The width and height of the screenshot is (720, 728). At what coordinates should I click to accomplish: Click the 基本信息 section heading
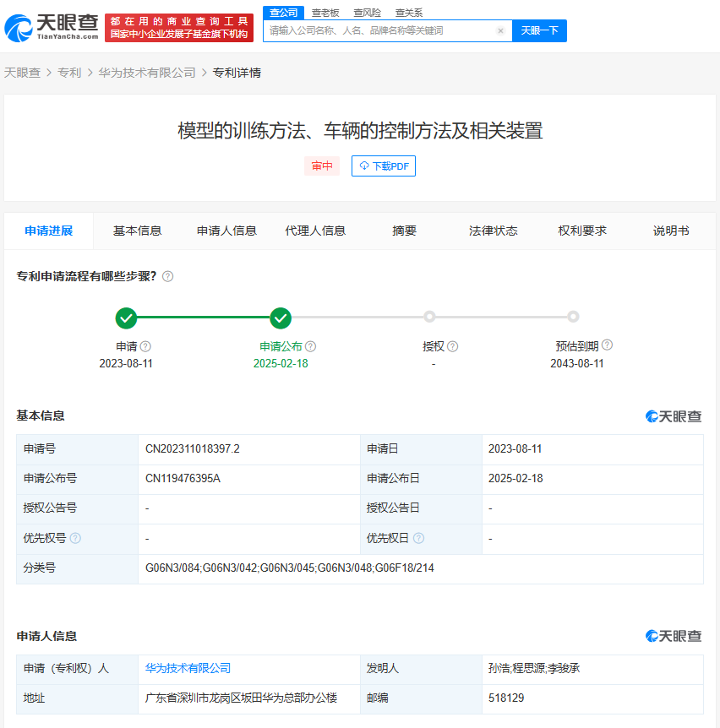[41, 416]
